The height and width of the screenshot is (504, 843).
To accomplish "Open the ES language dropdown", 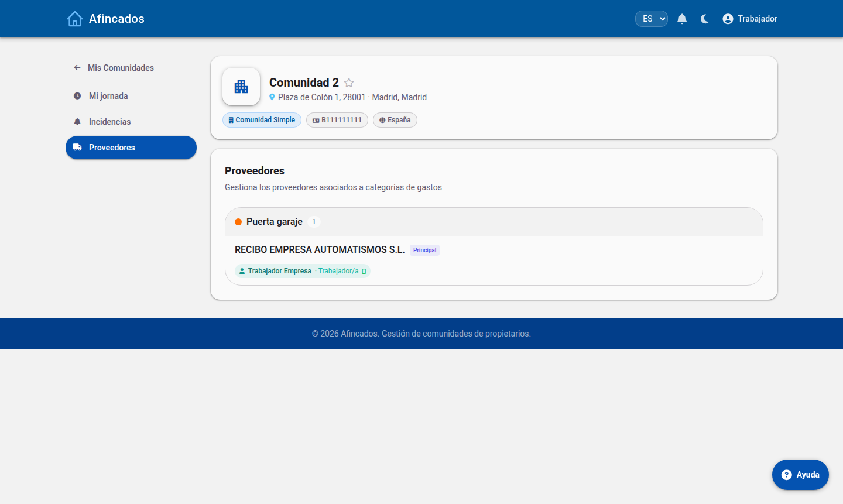I will pos(652,19).
